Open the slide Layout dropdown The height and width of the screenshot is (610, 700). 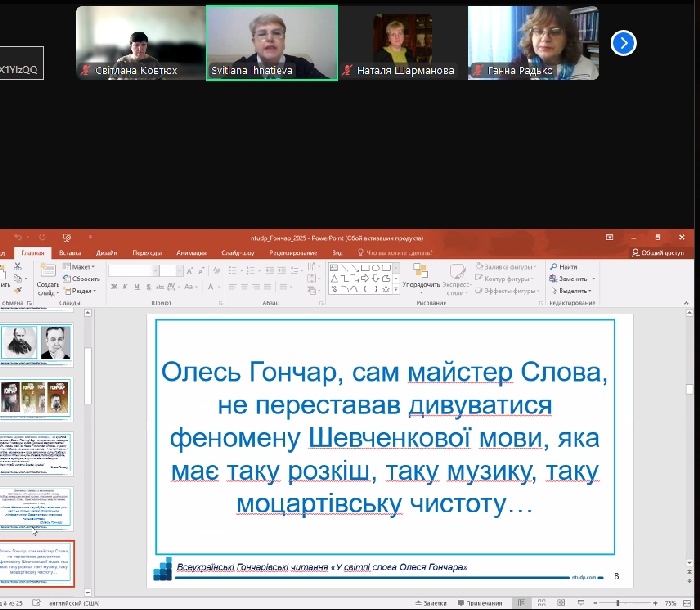click(81, 267)
